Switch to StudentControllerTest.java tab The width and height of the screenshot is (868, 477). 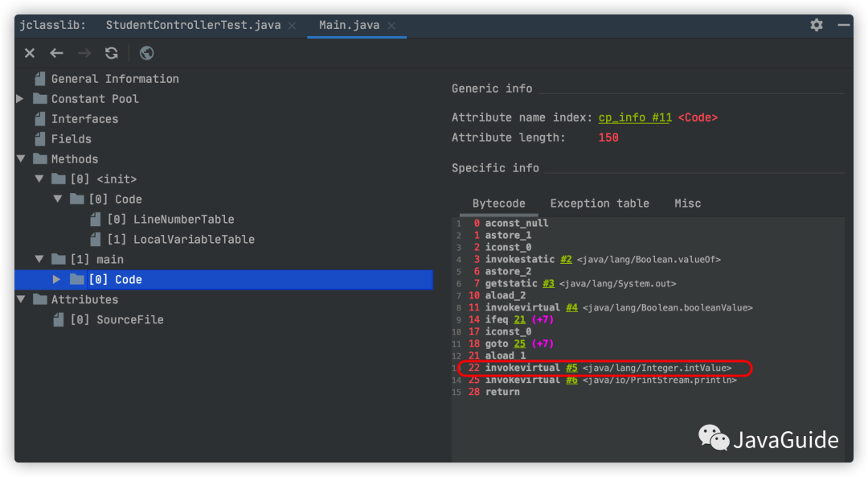point(193,26)
